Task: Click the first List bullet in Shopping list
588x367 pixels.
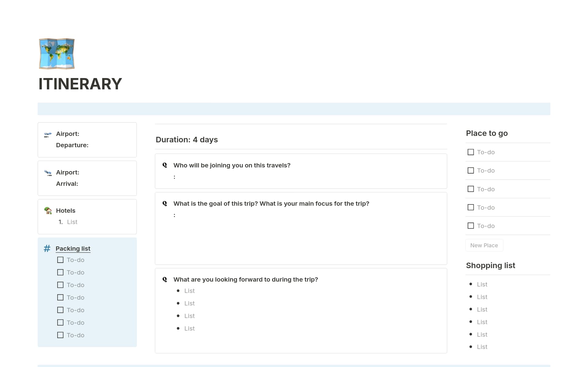Action: (x=482, y=284)
